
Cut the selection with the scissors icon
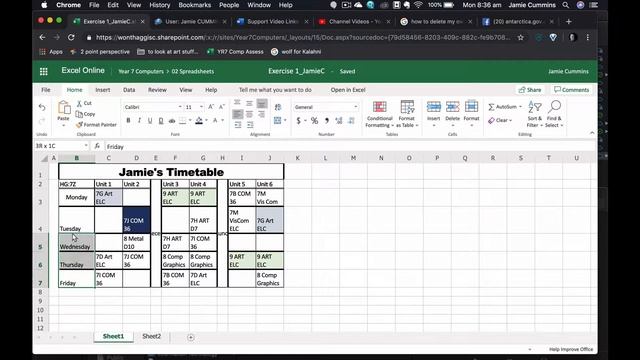(x=84, y=103)
